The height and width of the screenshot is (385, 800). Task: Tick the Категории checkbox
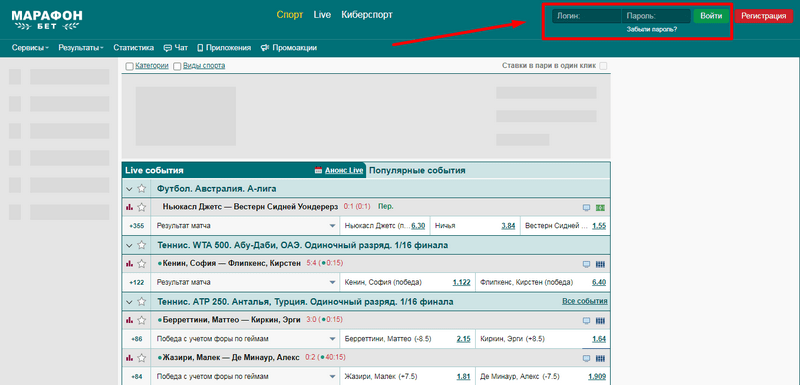130,66
